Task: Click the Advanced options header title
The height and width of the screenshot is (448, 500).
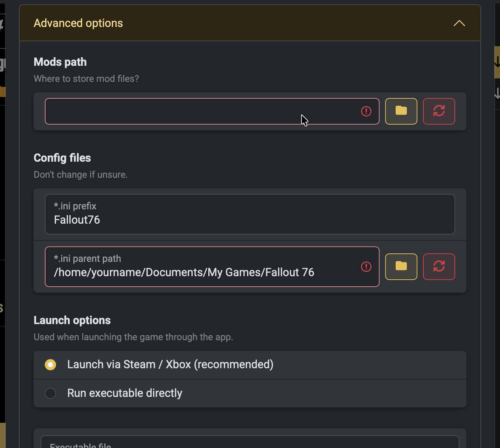Action: pos(78,23)
